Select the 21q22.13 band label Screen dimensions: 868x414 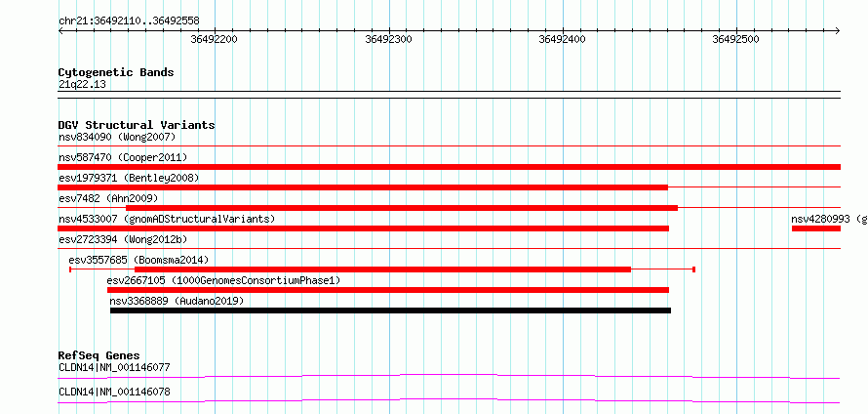point(82,85)
